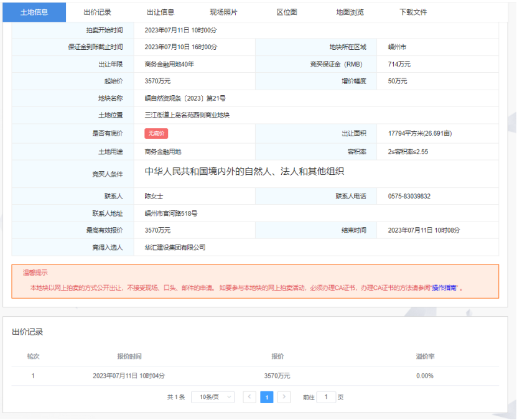Switch to the 土地信息 tab
The height and width of the screenshot is (420, 517).
tap(34, 12)
